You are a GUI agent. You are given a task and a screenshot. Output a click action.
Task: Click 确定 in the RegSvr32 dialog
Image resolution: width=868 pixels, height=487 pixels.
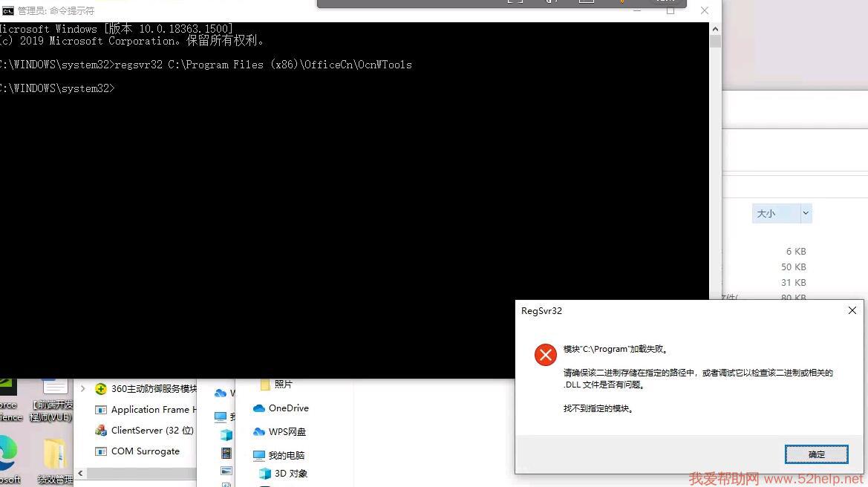coord(816,454)
